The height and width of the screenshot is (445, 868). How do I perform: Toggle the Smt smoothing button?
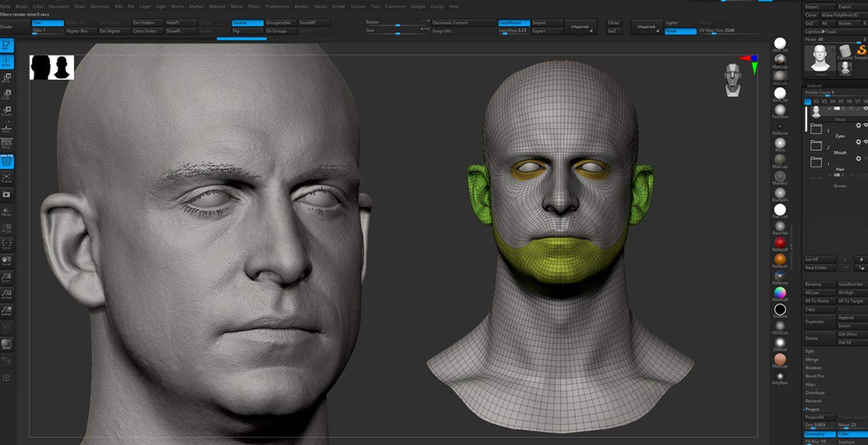coord(48,23)
